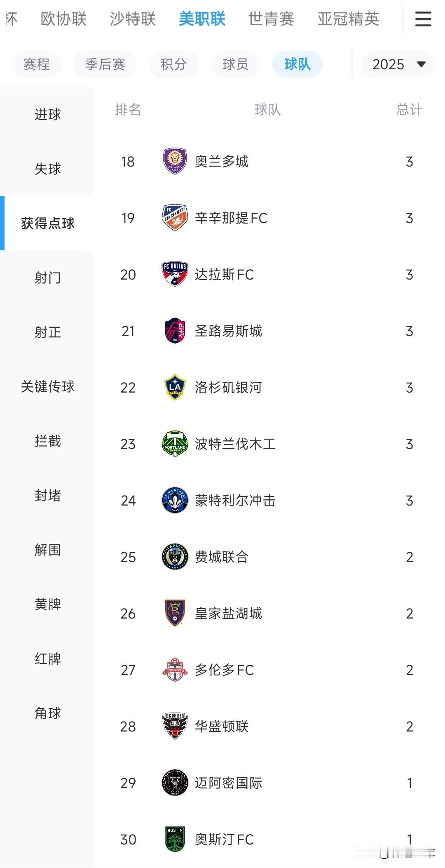Open the 蒙特利尔冲击 team link
This screenshot has height=868, width=445.
coord(235,500)
